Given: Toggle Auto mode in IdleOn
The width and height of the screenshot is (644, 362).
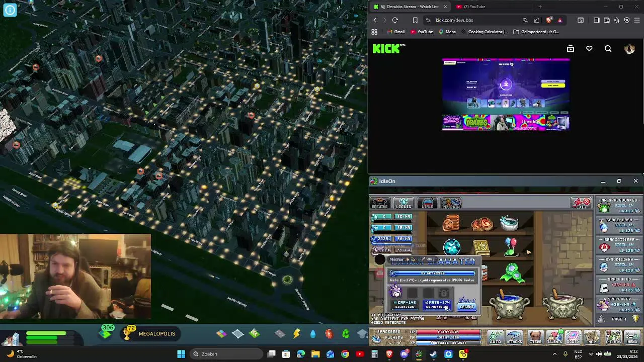Looking at the screenshot, I should coord(495,337).
